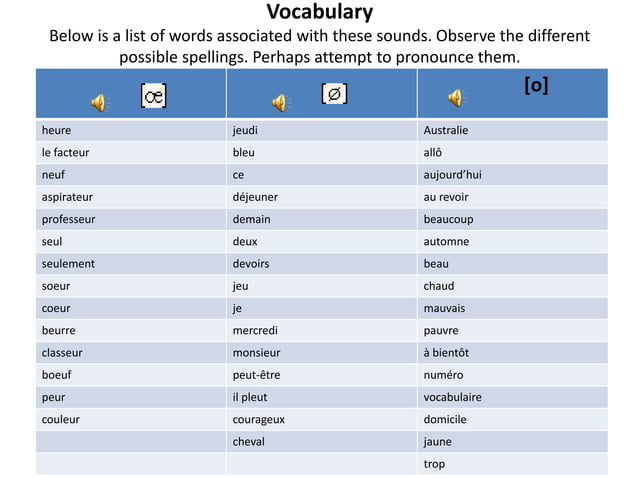Play the speaker icon for ø sound
The width and height of the screenshot is (638, 478).
coord(279,103)
